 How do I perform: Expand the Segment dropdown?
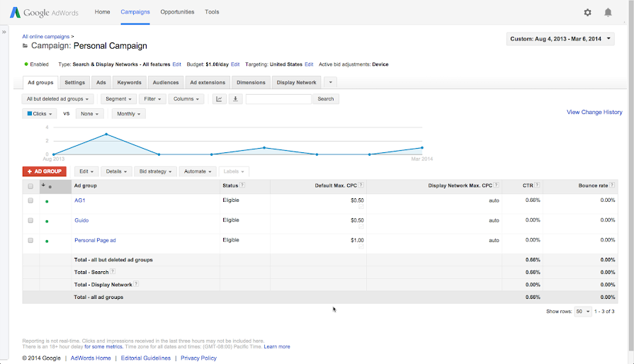pyautogui.click(x=118, y=99)
